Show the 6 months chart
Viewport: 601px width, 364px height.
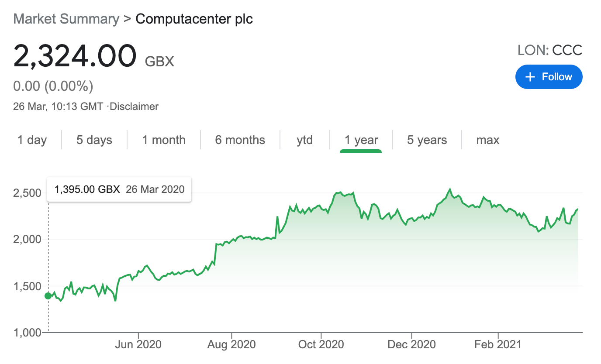click(240, 140)
